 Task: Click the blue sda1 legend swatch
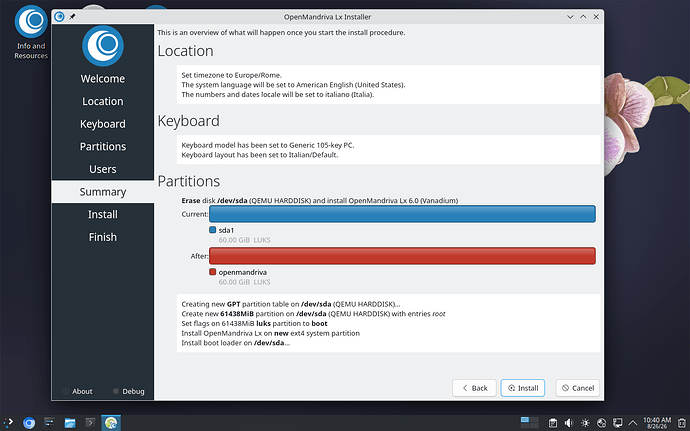click(x=213, y=230)
